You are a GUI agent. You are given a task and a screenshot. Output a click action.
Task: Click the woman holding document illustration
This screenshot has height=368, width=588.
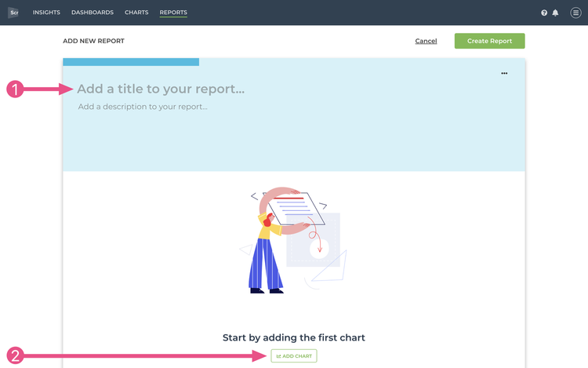(x=293, y=240)
